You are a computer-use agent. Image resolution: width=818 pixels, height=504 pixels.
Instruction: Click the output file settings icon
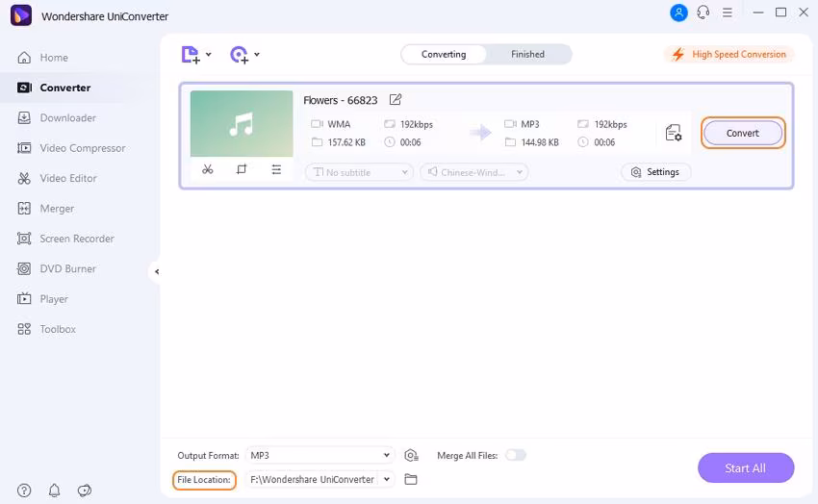pos(674,133)
